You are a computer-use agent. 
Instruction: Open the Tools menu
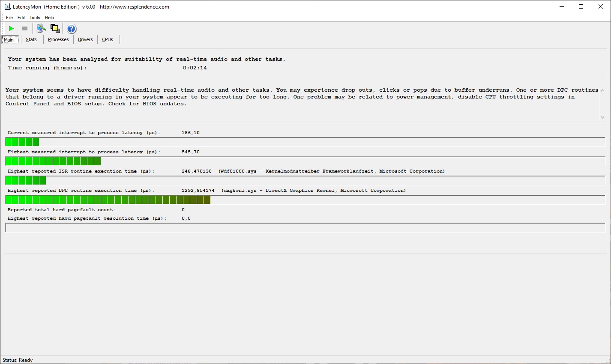35,18
